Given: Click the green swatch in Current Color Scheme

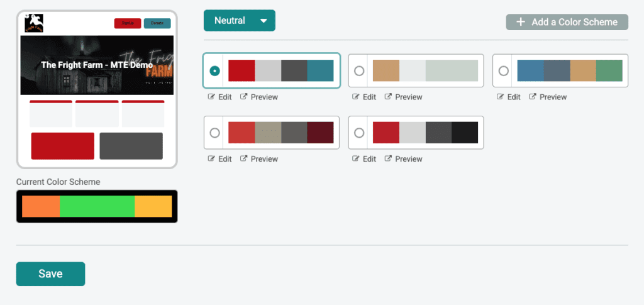Looking at the screenshot, I should 97,206.
